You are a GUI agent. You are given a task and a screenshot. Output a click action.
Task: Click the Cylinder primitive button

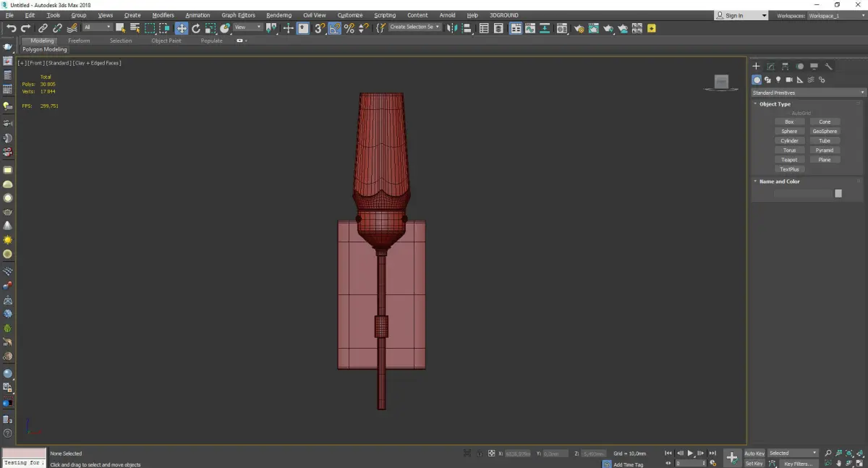point(789,141)
